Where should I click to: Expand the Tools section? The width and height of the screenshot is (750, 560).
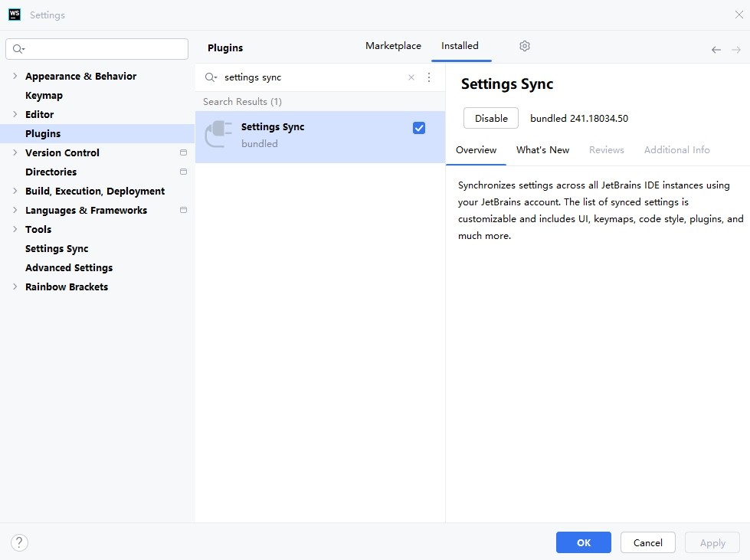[15, 229]
